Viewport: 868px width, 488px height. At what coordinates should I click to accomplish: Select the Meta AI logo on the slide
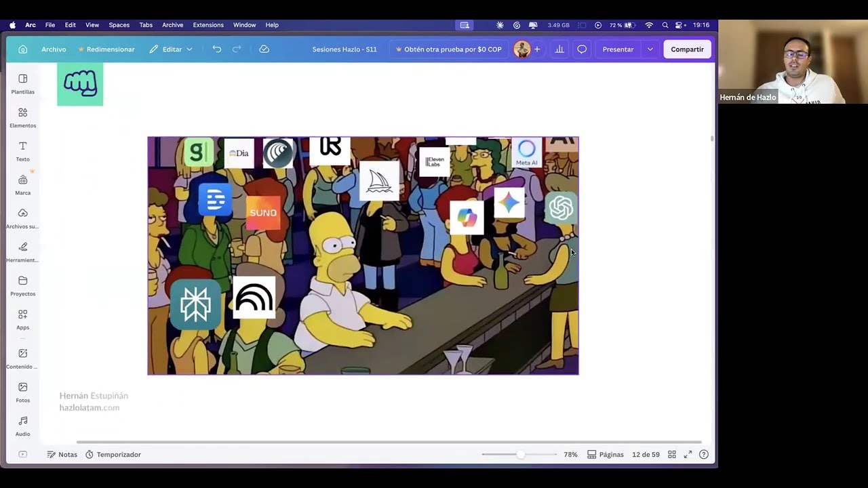(x=526, y=153)
